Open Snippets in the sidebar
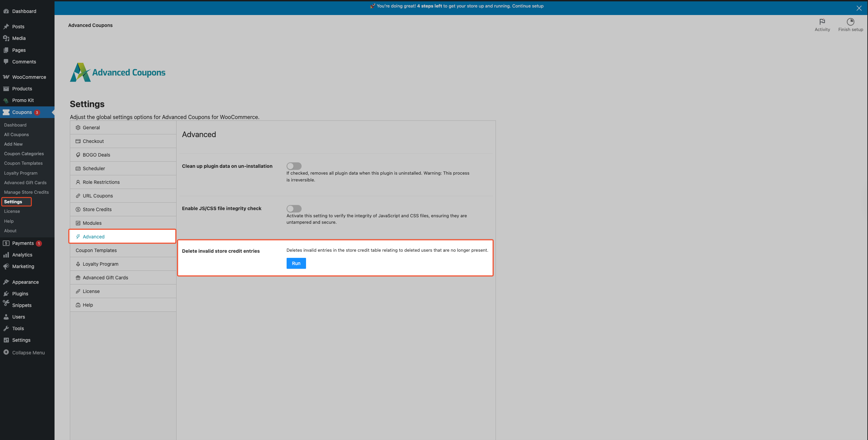 pos(22,305)
